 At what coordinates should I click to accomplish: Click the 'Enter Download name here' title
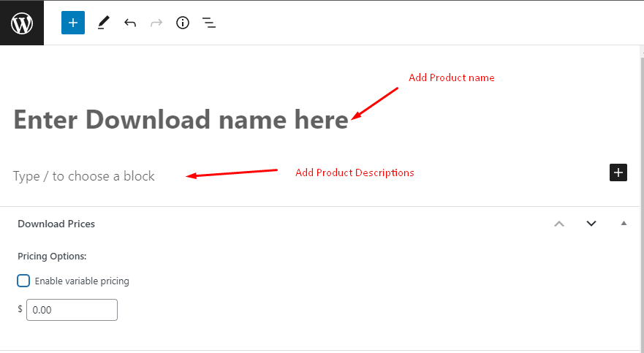click(x=181, y=120)
